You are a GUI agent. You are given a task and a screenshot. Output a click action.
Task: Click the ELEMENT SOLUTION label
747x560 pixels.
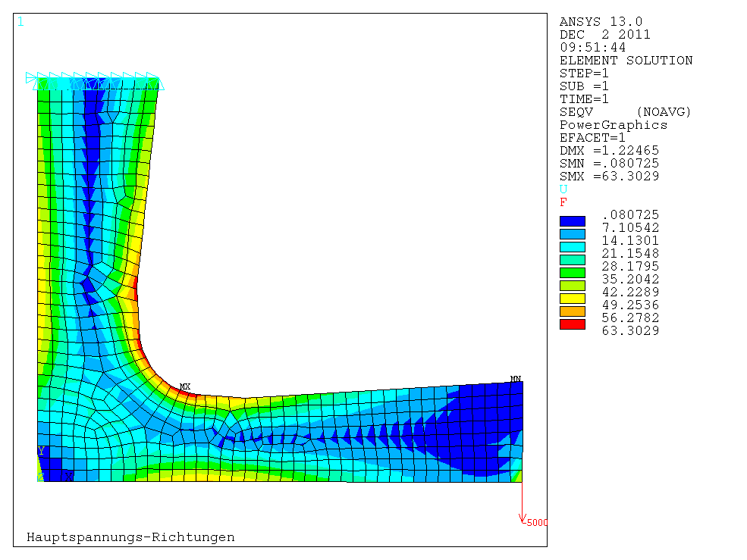click(626, 61)
